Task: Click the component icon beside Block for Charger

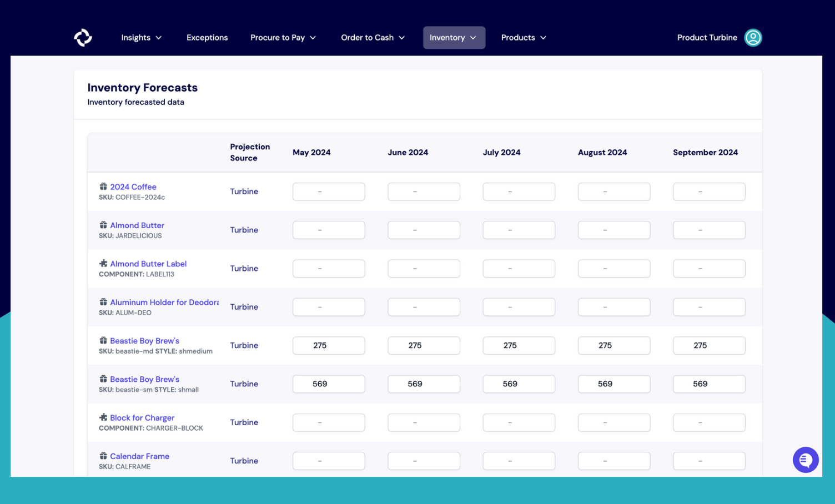Action: click(104, 417)
